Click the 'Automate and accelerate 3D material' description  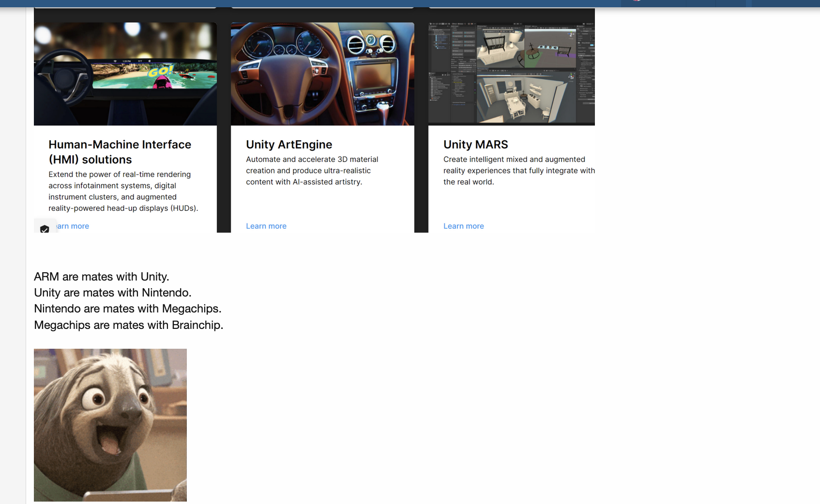312,171
